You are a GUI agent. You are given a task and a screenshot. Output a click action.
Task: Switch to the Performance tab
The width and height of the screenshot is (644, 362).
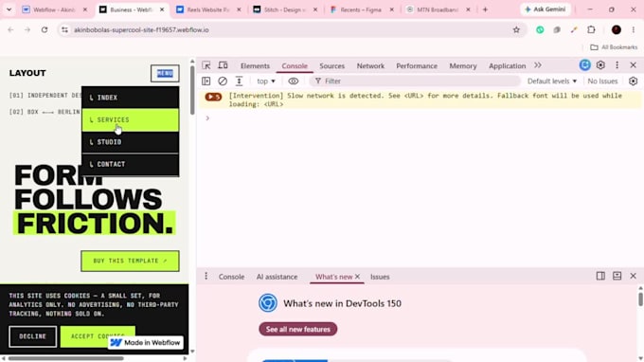pos(417,65)
